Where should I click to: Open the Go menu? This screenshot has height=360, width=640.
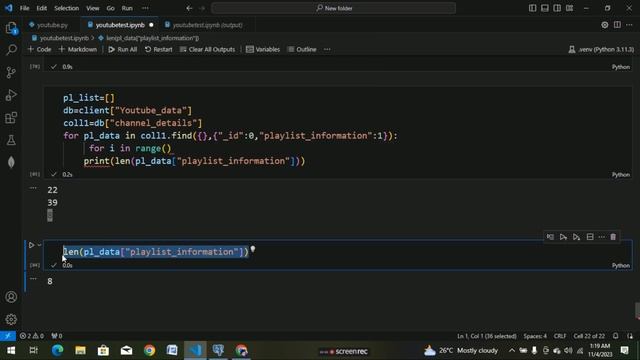coord(111,8)
